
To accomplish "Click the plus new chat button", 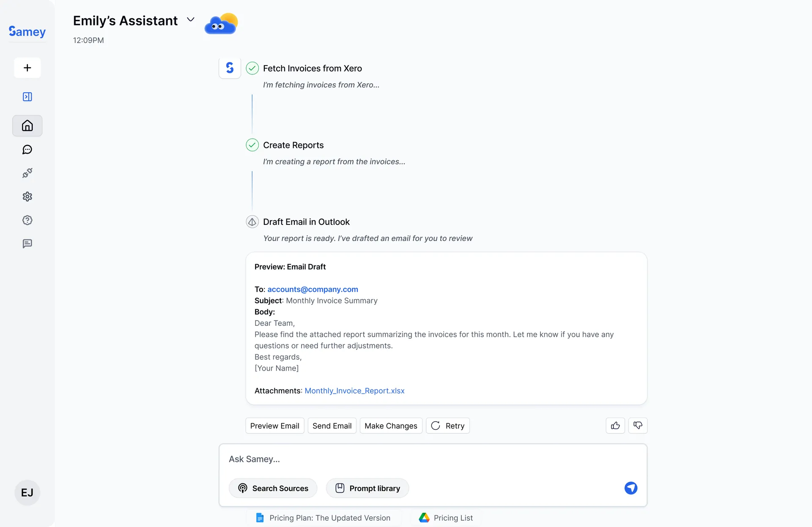I will click(27, 68).
